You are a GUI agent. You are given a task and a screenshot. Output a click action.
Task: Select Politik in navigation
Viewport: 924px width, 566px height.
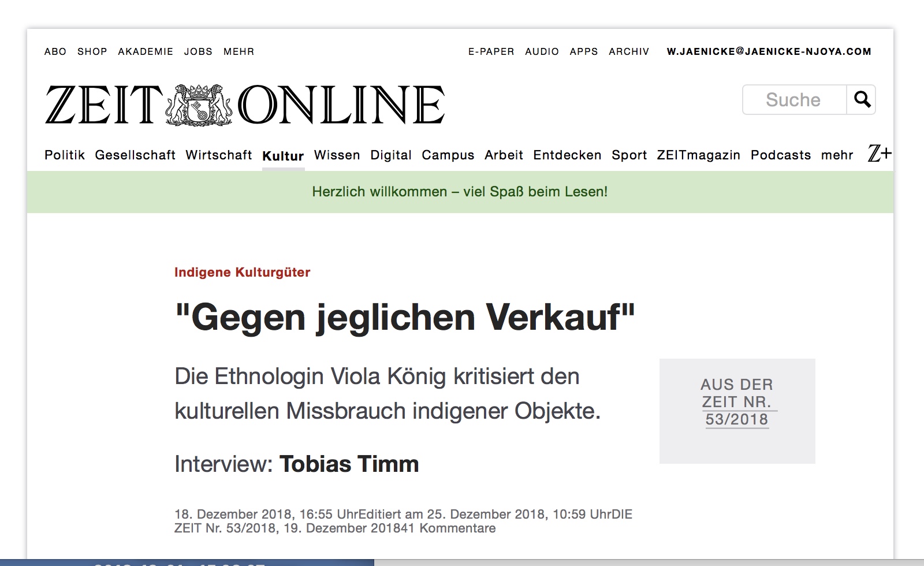point(65,155)
